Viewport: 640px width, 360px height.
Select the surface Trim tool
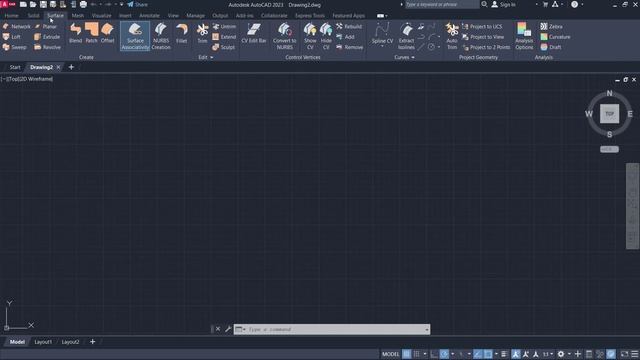[202, 33]
